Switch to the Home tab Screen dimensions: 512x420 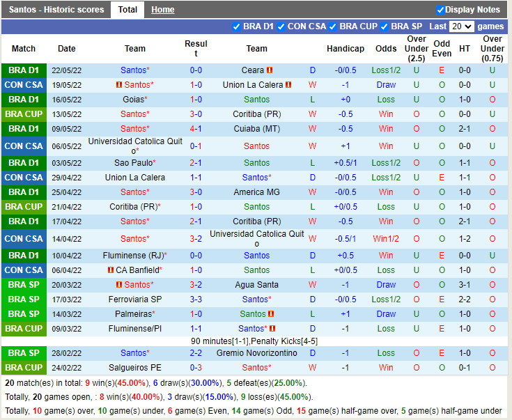point(163,10)
